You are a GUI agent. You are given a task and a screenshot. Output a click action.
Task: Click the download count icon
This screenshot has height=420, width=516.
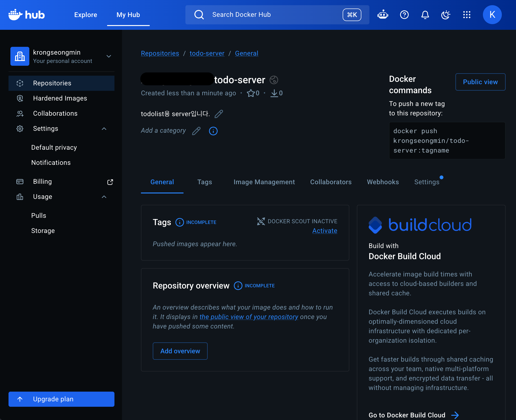tap(274, 93)
